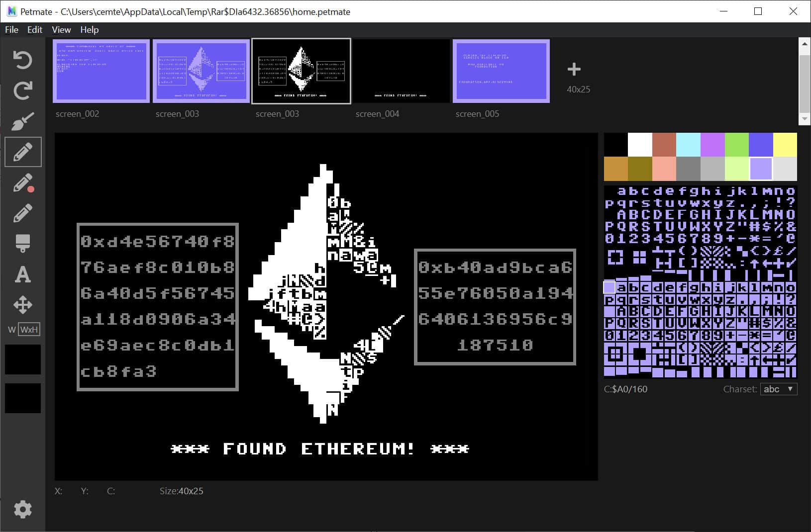Image resolution: width=811 pixels, height=532 pixels.
Task: Pick the black palette color
Action: 616,145
